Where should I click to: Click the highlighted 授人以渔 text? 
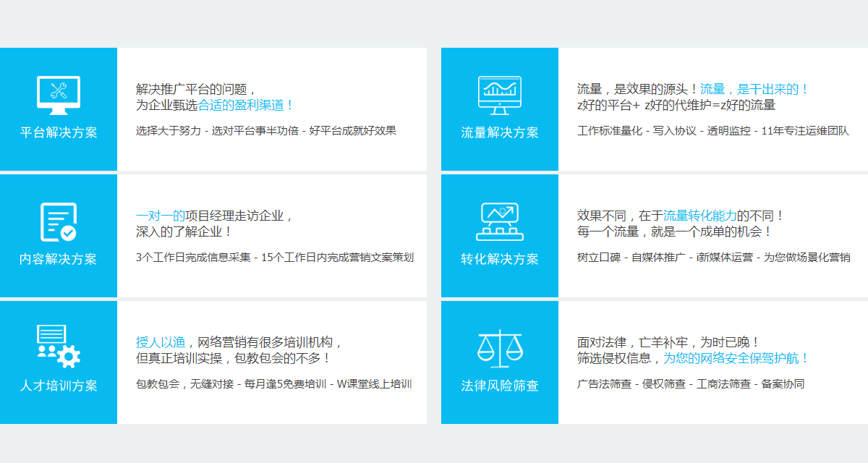(161, 342)
